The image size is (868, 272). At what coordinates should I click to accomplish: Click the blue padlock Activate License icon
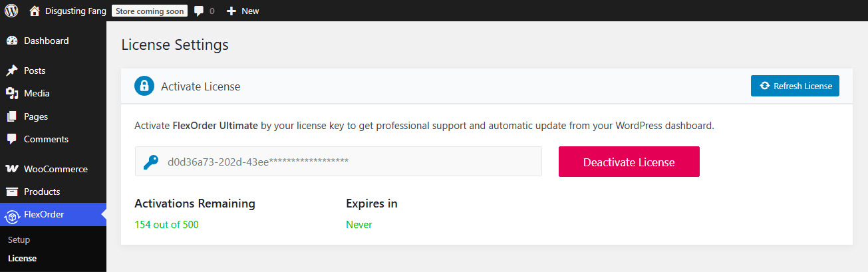[144, 86]
